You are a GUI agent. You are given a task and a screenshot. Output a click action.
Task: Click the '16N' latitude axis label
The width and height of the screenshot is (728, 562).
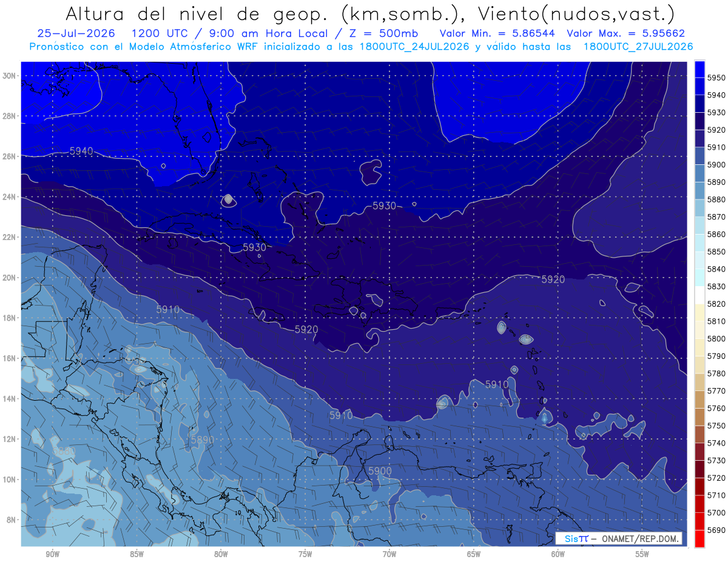tap(10, 358)
